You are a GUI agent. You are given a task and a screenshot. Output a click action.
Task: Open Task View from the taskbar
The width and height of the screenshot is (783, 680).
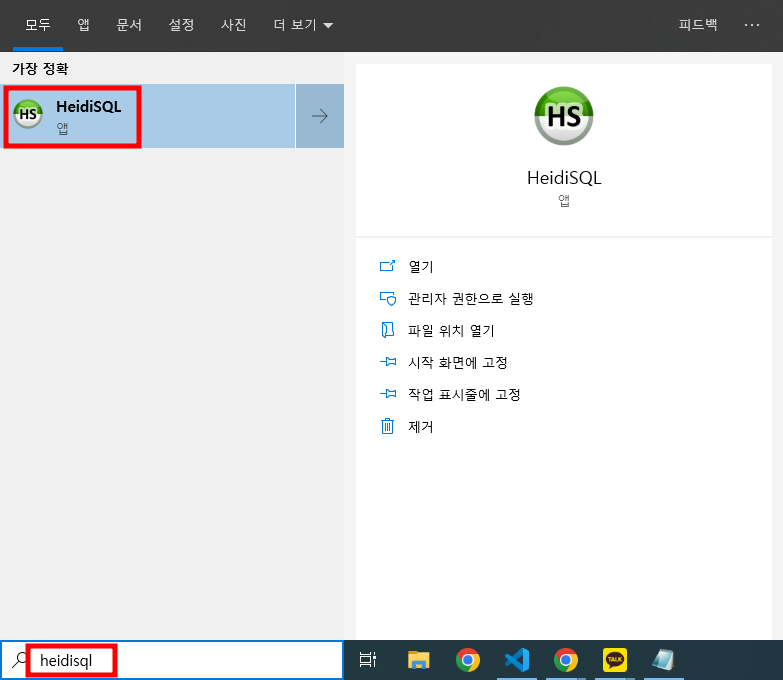click(368, 660)
